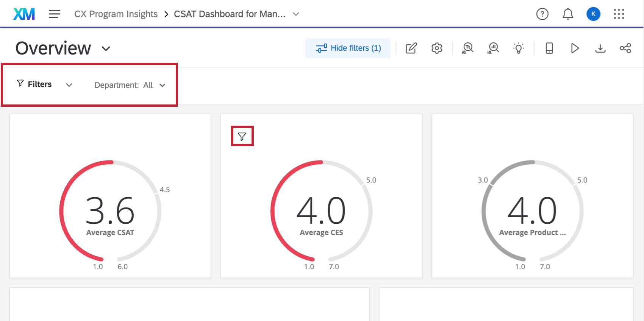The image size is (644, 321).
Task: Click the XM logo
Action: [24, 14]
